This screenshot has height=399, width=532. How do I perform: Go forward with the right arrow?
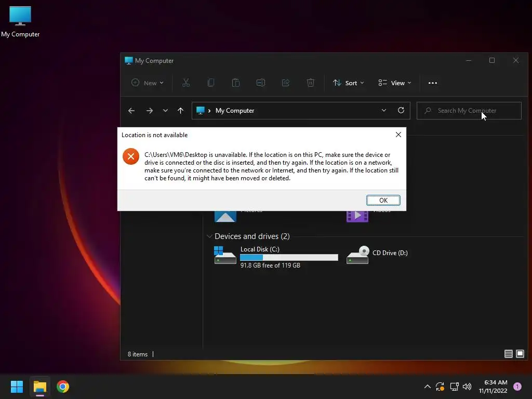[x=149, y=111]
